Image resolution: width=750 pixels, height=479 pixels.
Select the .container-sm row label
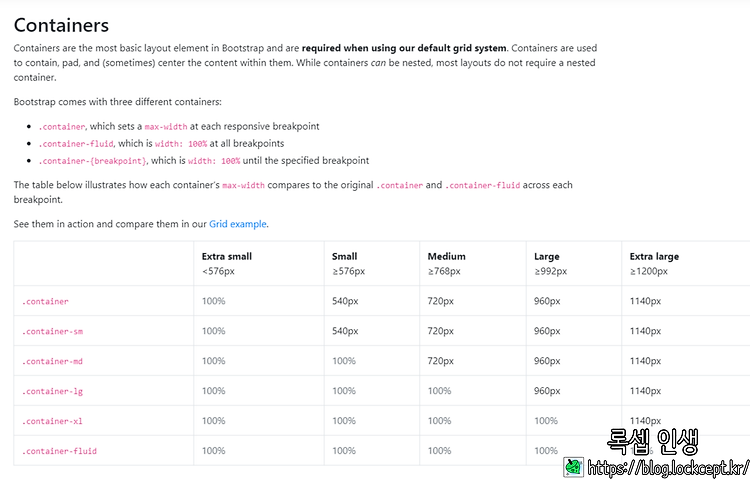click(52, 331)
